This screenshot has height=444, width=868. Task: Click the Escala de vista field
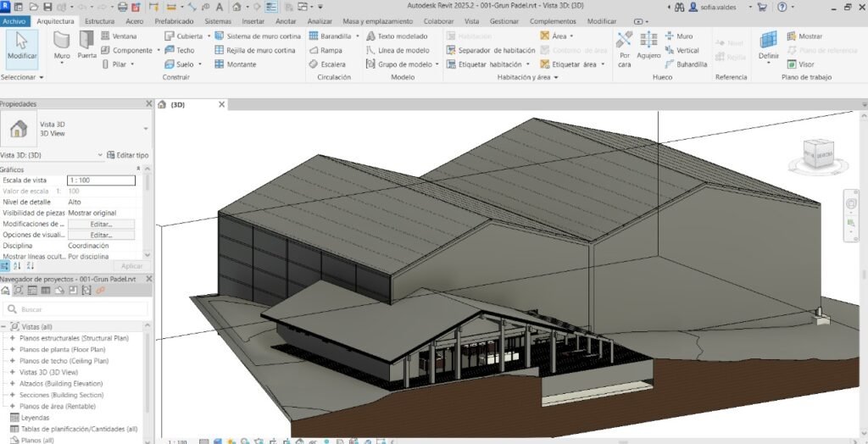click(101, 180)
